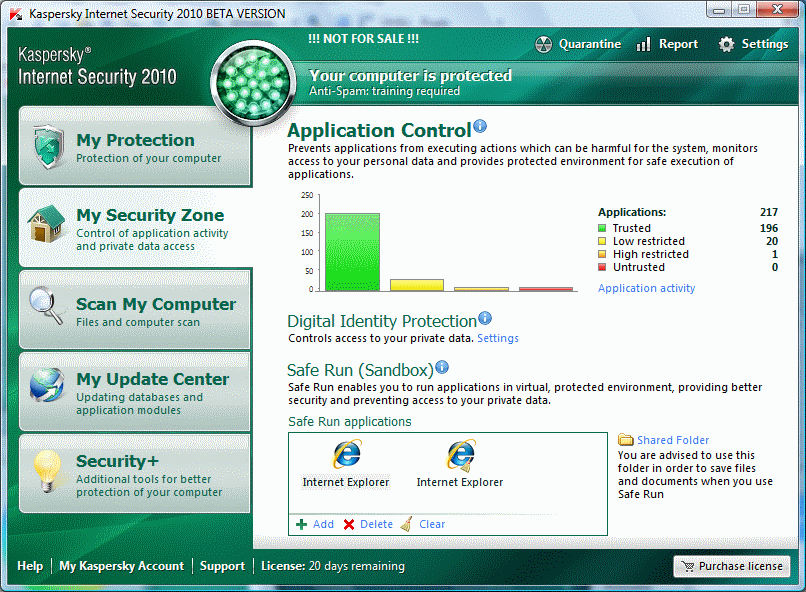This screenshot has width=806, height=592.
Task: Open the Security+ section
Action: tap(135, 473)
